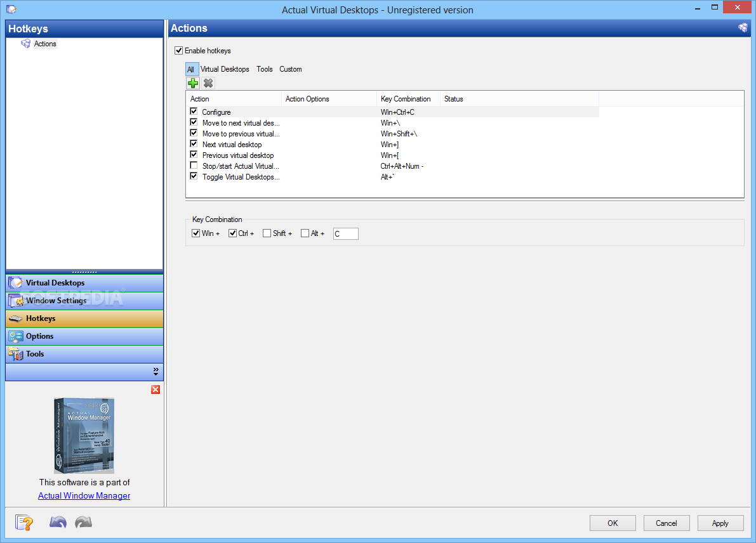This screenshot has width=756, height=543.
Task: Uncheck the Previous virtual desktop checkbox
Action: pos(194,155)
